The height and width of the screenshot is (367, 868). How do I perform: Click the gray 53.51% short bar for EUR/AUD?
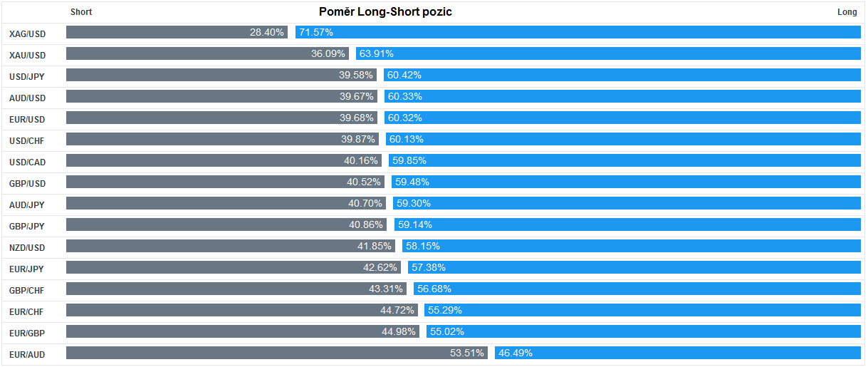tap(276, 353)
